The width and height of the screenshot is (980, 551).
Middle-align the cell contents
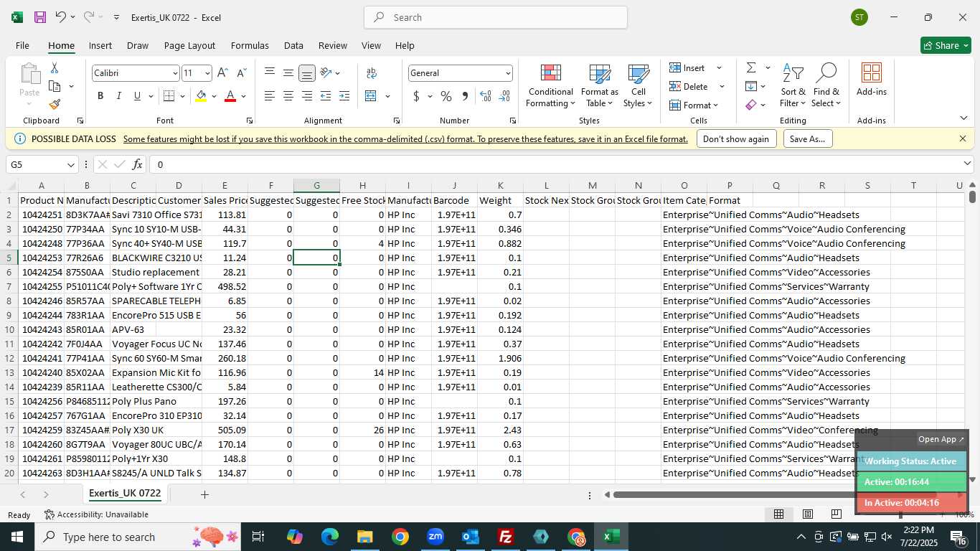click(288, 72)
